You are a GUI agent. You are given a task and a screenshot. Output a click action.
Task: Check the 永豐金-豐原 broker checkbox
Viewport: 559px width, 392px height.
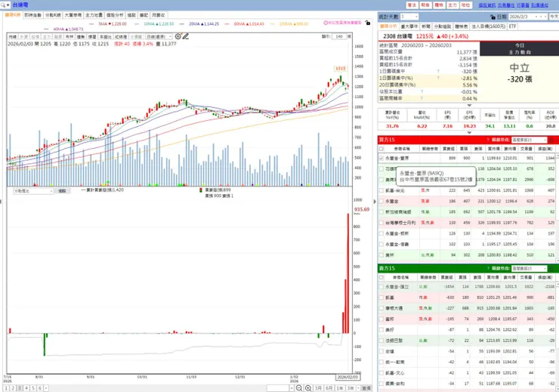click(x=381, y=158)
